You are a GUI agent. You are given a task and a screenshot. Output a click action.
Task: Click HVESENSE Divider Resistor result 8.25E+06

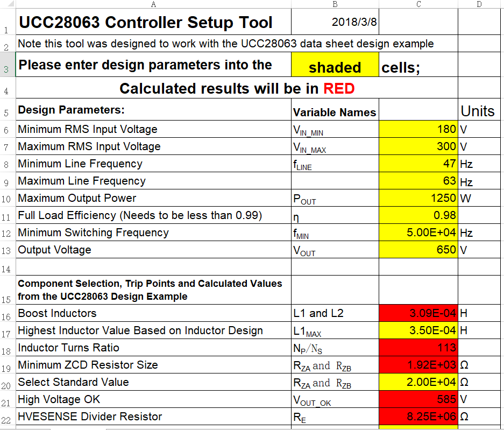(x=418, y=417)
